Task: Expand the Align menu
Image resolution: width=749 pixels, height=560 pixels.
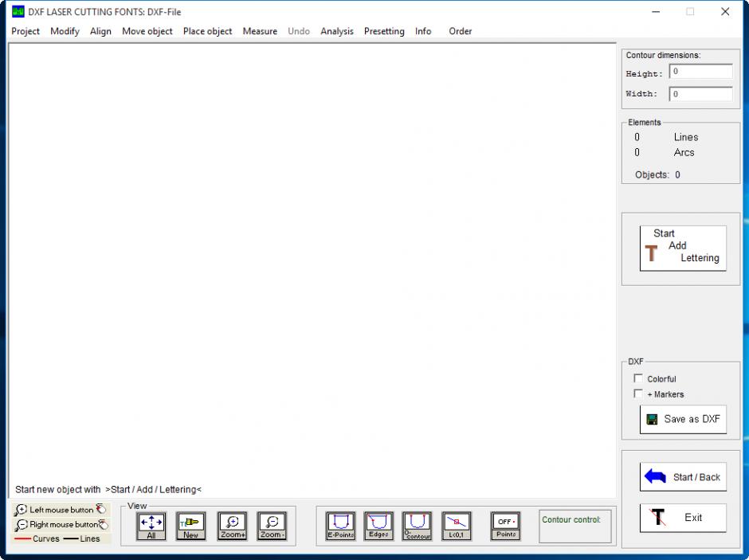Action: pyautogui.click(x=100, y=31)
